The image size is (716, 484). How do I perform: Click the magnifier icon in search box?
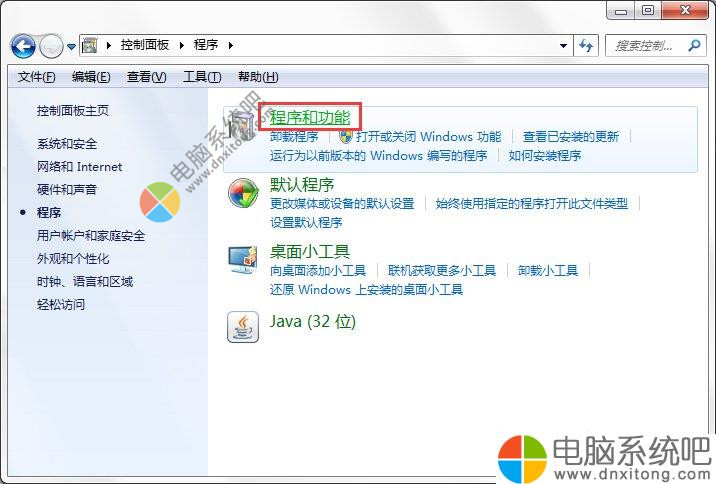[695, 45]
